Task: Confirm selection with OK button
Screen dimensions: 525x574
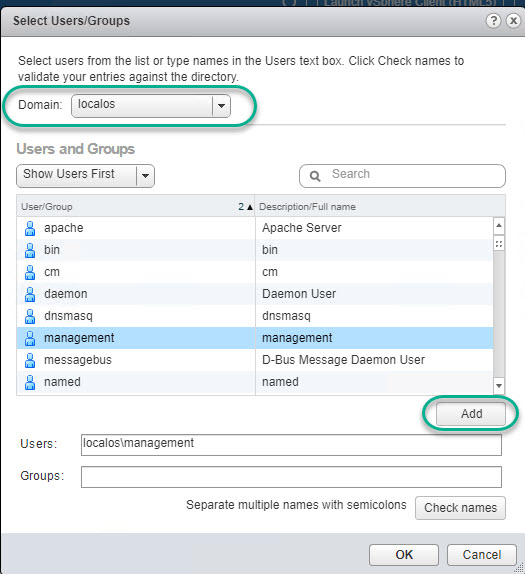Action: pos(404,555)
